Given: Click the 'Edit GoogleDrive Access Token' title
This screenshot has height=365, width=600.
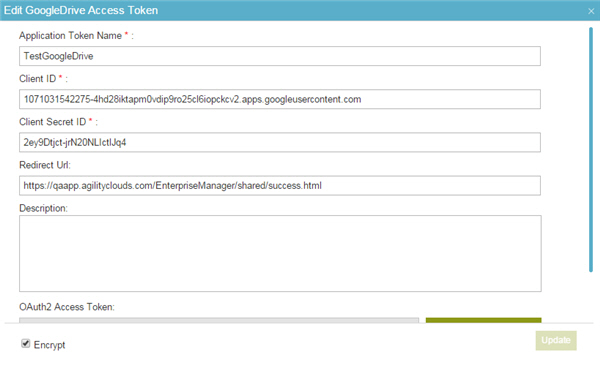Looking at the screenshot, I should click(81, 10).
